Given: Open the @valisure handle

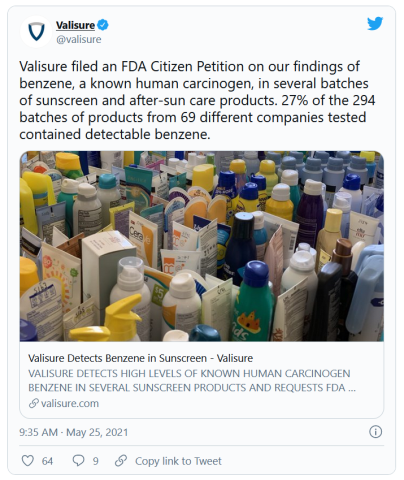Looking at the screenshot, I should (79, 39).
